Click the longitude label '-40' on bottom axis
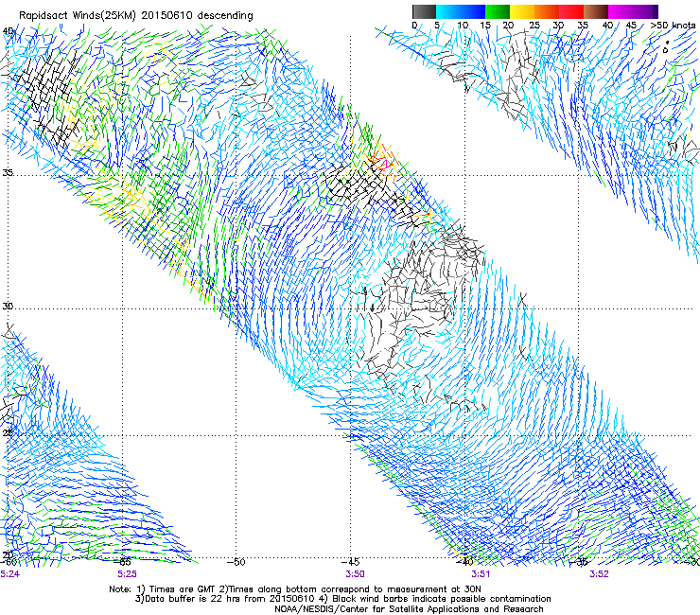 (464, 561)
